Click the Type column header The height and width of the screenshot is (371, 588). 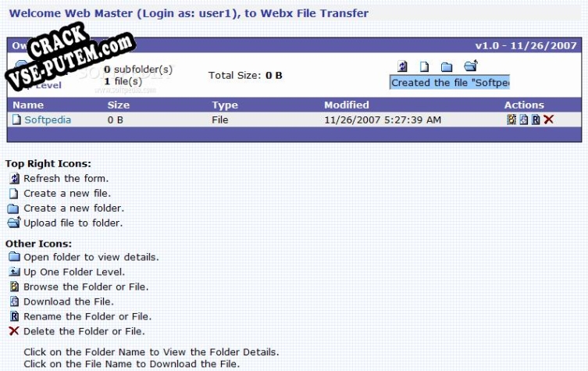pyautogui.click(x=225, y=105)
